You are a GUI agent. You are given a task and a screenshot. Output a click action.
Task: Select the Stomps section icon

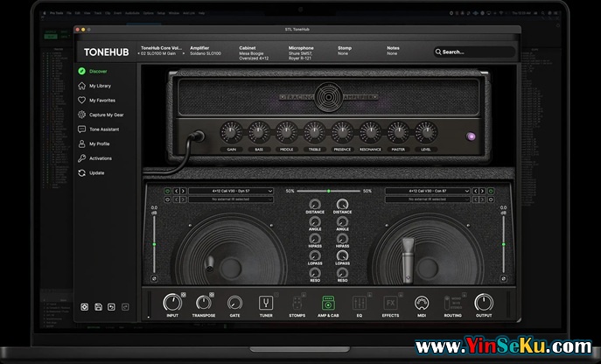[297, 303]
